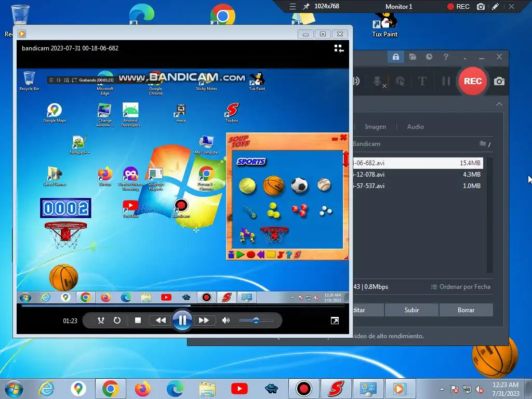Open the recording bar hamburger menu
The width and height of the screenshot is (532, 399).
pyautogui.click(x=292, y=6)
